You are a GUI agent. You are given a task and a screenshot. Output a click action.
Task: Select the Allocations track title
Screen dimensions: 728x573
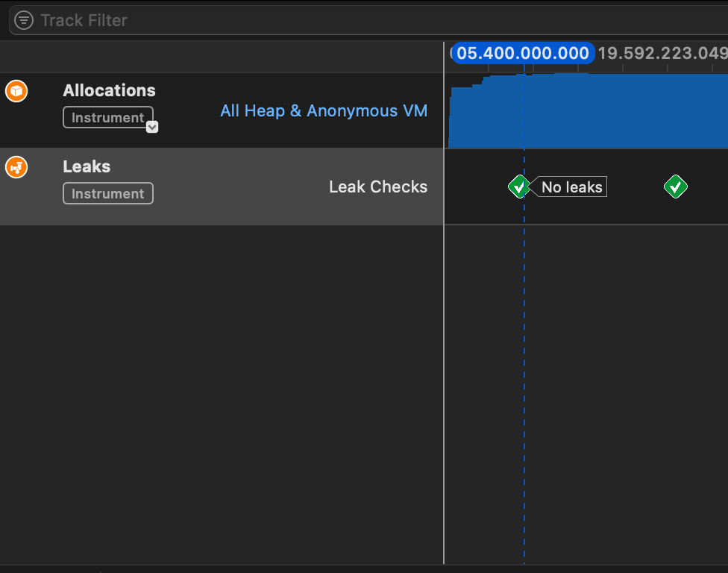pos(109,90)
